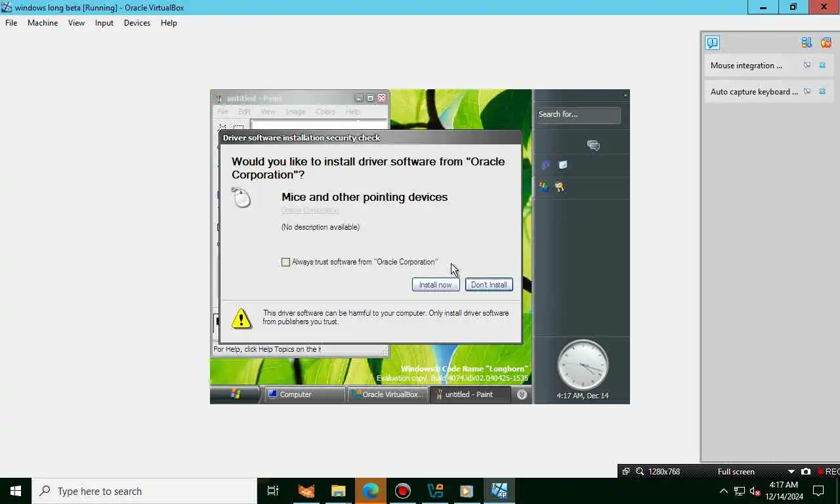Image resolution: width=840 pixels, height=504 pixels.
Task: Dismiss Mouse integration notification
Action: pos(822,66)
